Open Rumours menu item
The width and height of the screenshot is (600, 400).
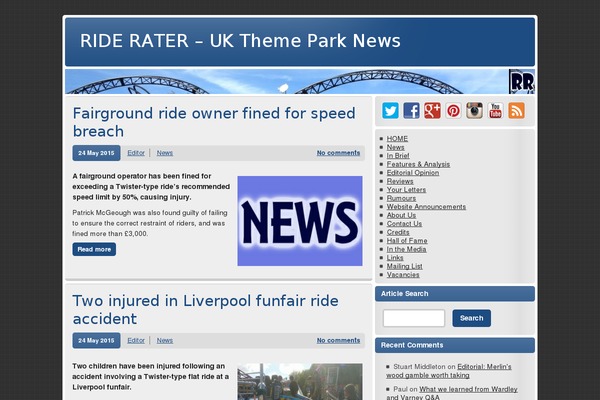click(401, 198)
